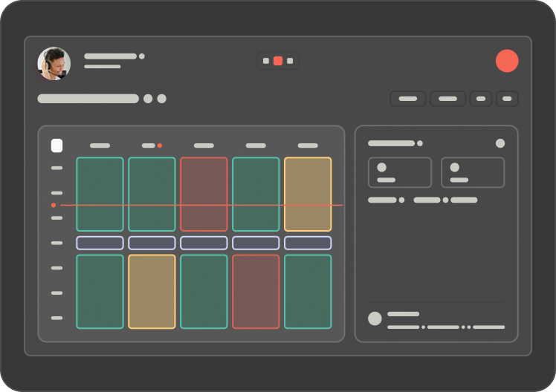Click the round avatar at side panel bottom
The height and width of the screenshot is (392, 556).
click(375, 318)
